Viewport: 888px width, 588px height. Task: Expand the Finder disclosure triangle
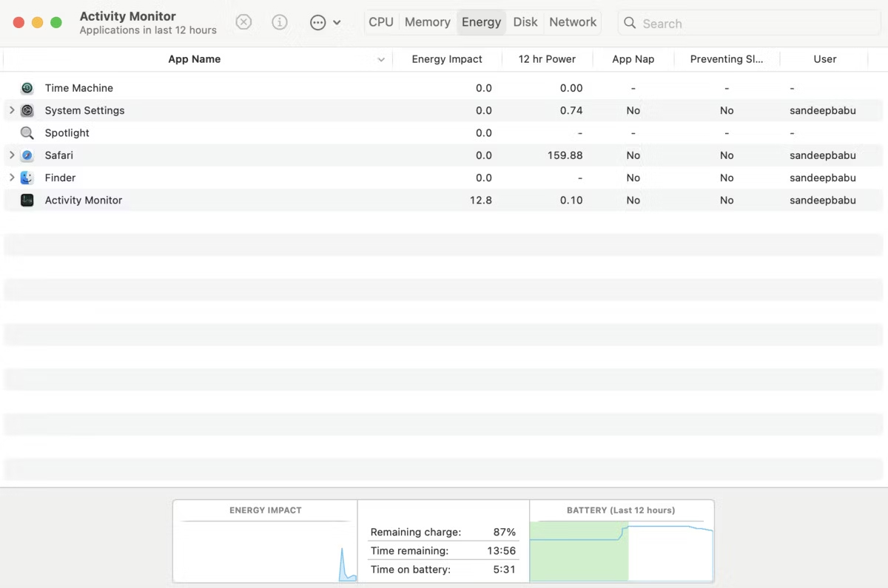11,178
